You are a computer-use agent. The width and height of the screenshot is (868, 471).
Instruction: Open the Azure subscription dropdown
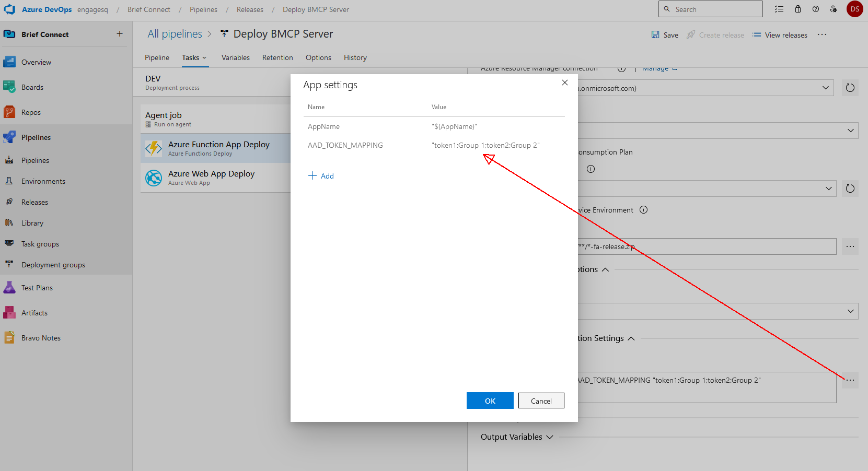(x=825, y=88)
